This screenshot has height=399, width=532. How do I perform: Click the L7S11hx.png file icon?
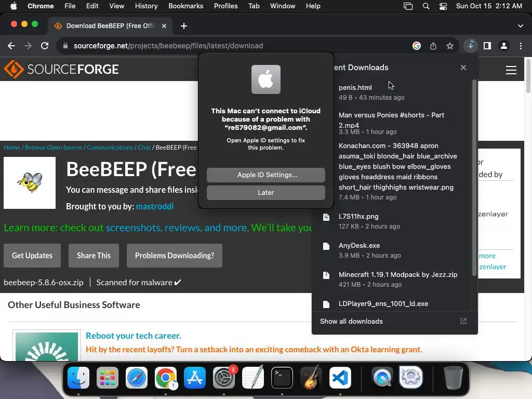[x=326, y=217]
